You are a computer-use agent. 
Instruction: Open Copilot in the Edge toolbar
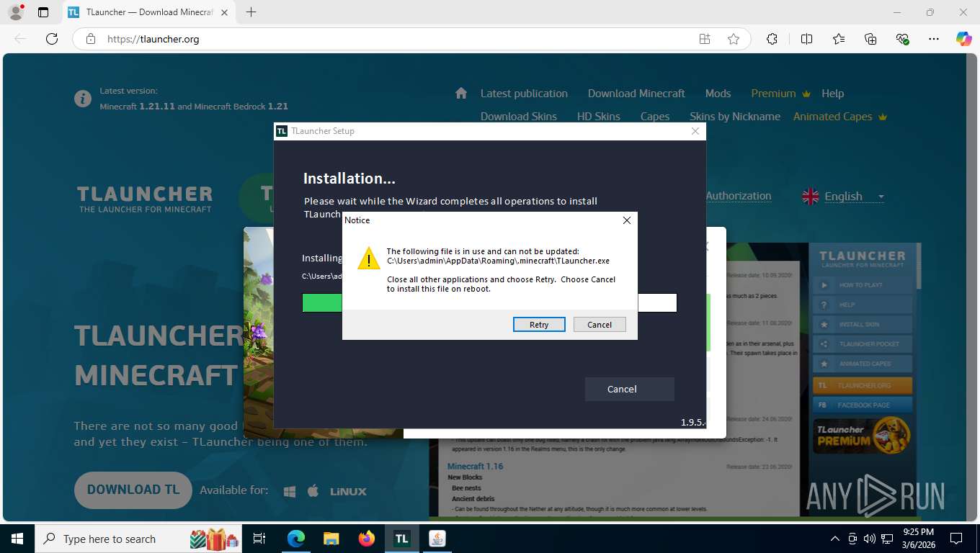[x=963, y=39]
